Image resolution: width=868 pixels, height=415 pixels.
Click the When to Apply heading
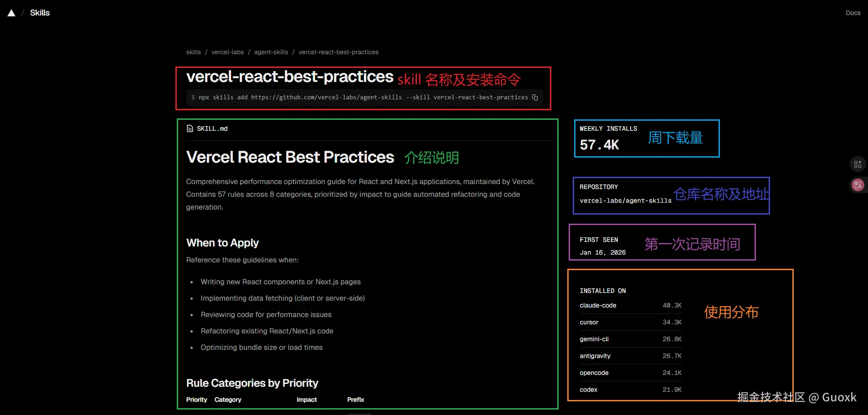[x=222, y=243]
